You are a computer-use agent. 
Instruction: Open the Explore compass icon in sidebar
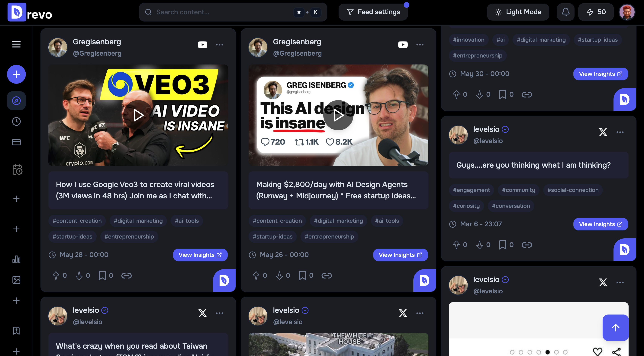click(x=16, y=101)
